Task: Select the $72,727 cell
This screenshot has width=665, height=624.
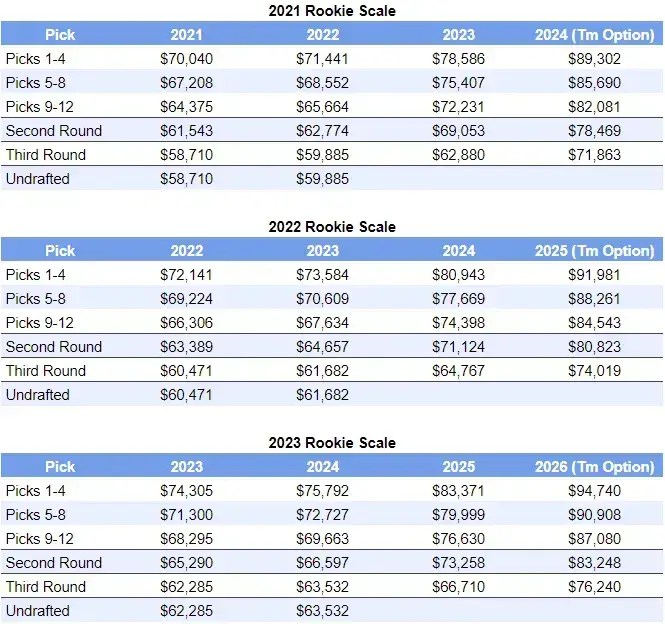Action: 322,515
